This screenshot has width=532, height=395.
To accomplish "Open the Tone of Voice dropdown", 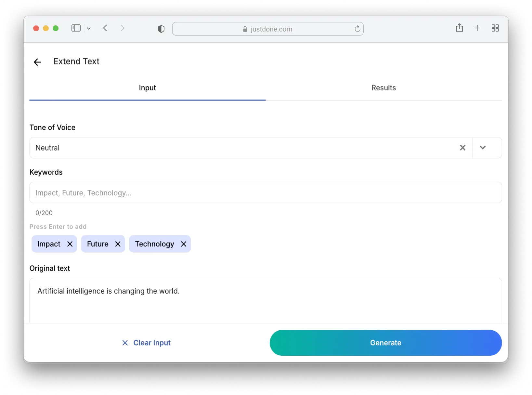I will pyautogui.click(x=483, y=148).
